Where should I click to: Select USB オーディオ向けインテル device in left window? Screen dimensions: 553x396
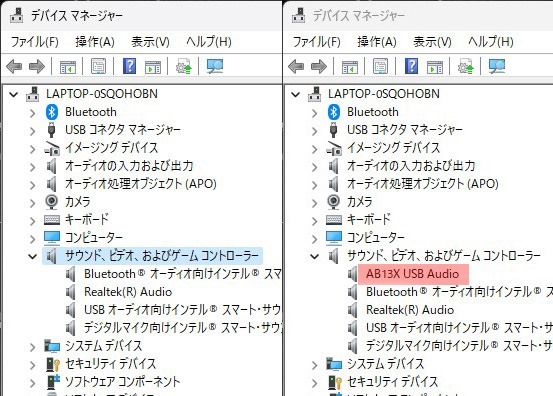coord(182,310)
